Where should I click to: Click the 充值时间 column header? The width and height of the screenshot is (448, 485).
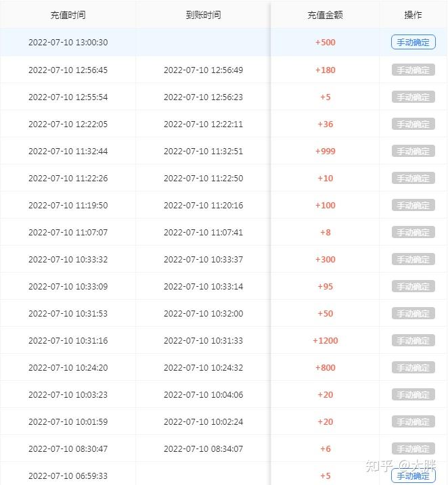coord(68,15)
